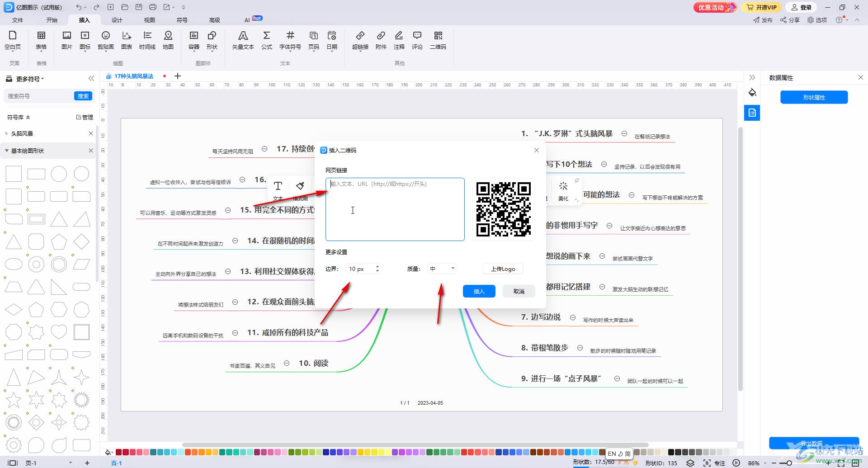Open the fill style panel icon on right
The height and width of the screenshot is (468, 868).
click(752, 93)
